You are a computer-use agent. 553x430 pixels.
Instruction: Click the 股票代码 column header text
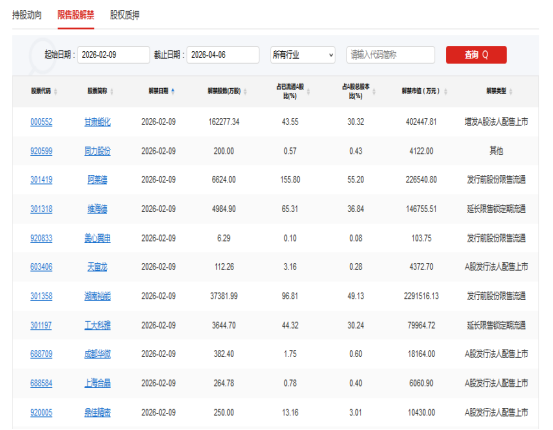coord(41,91)
